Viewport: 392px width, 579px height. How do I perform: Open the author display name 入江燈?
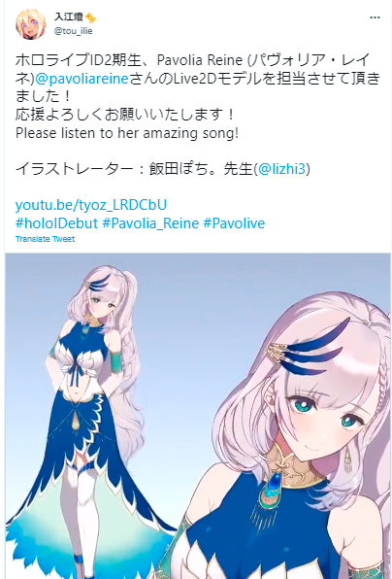pos(69,17)
